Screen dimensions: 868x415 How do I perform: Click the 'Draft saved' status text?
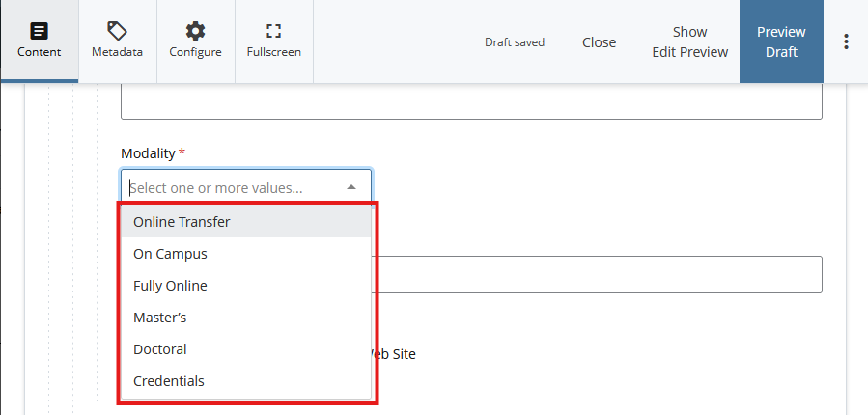pyautogui.click(x=515, y=42)
